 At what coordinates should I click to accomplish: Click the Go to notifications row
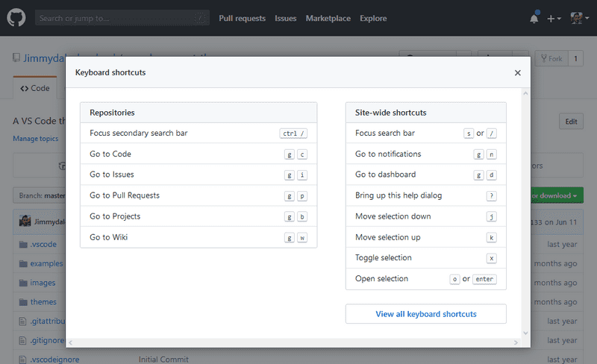coord(425,154)
